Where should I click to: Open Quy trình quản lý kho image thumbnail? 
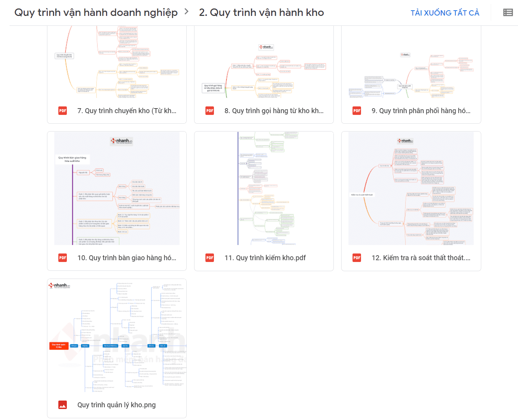pyautogui.click(x=117, y=336)
